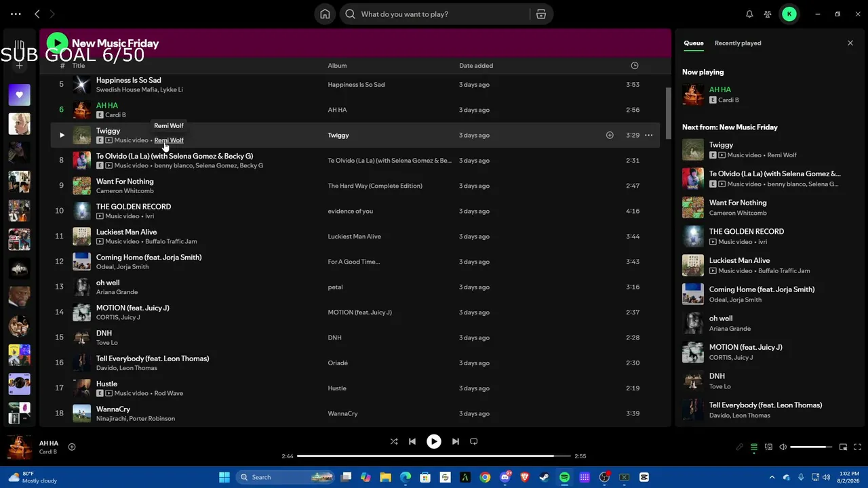
Task: Open the Friend Activity icon
Action: [768, 14]
